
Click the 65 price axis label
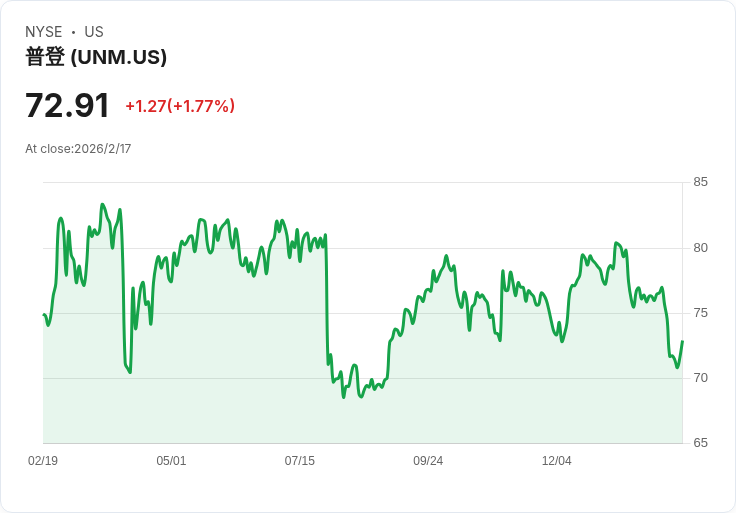coord(700,443)
